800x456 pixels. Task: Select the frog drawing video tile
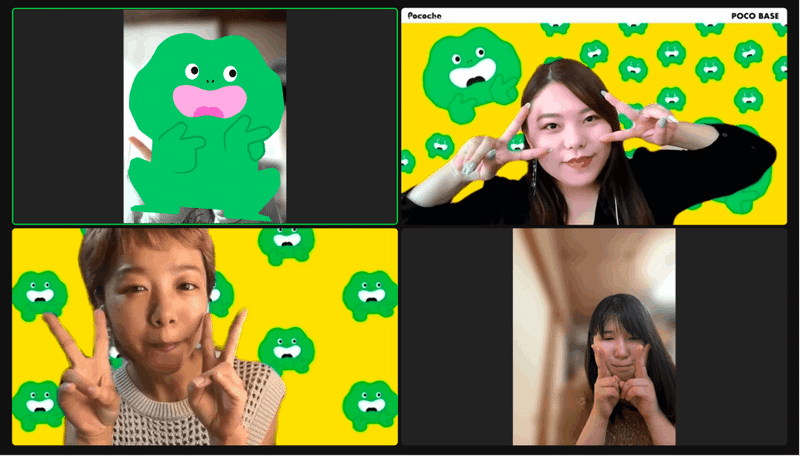[x=205, y=116]
